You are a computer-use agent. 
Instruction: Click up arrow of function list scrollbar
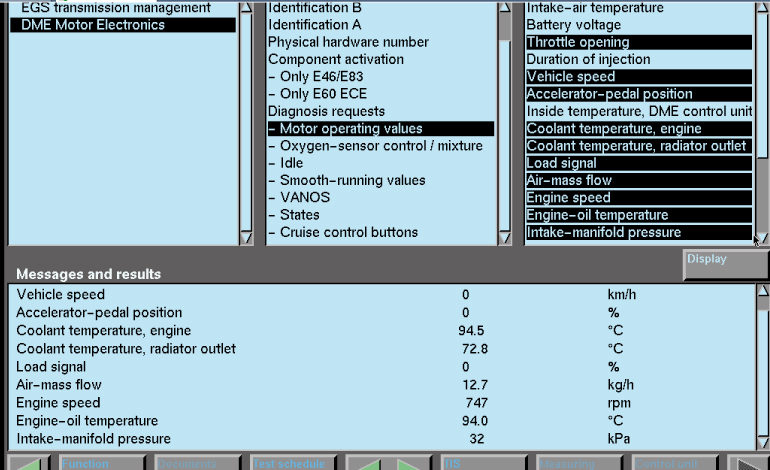504,7
